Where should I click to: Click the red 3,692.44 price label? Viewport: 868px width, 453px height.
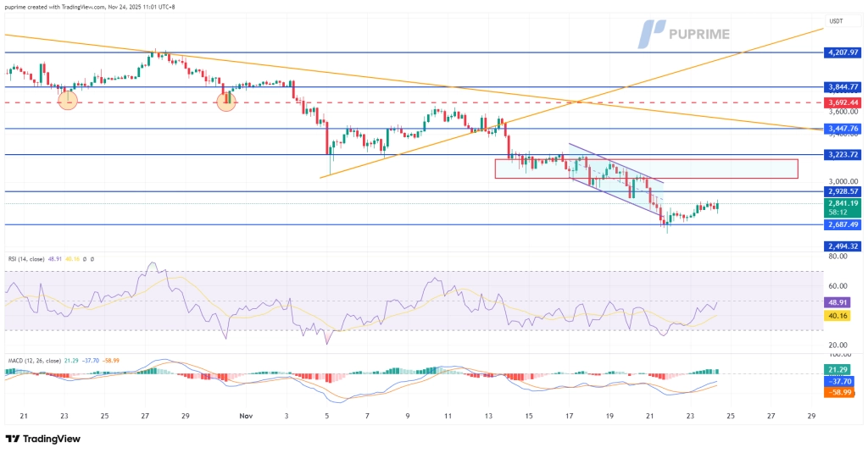(x=843, y=102)
